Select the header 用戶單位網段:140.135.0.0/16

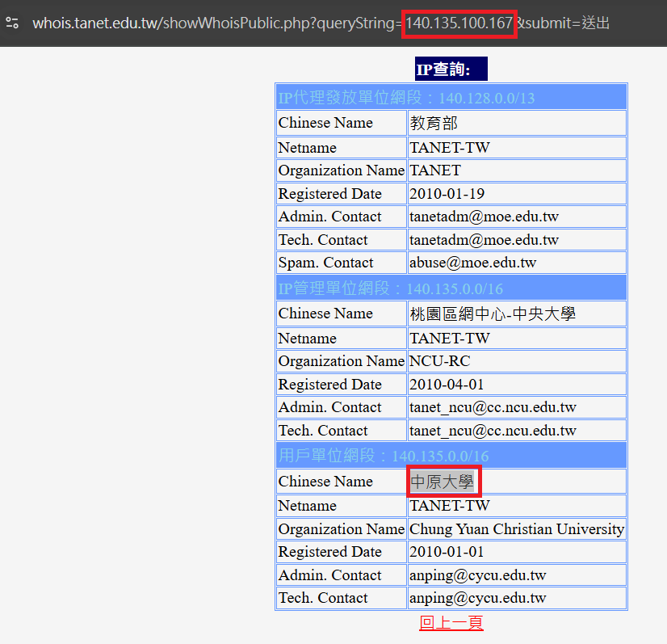[451, 456]
